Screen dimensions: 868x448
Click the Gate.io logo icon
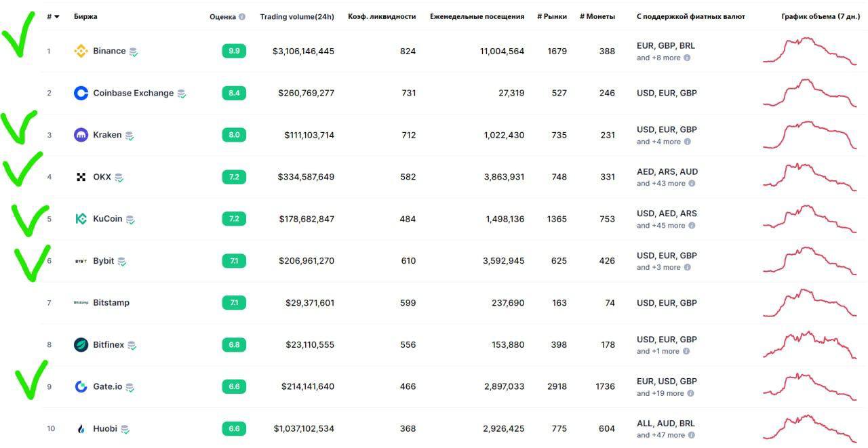tap(81, 386)
